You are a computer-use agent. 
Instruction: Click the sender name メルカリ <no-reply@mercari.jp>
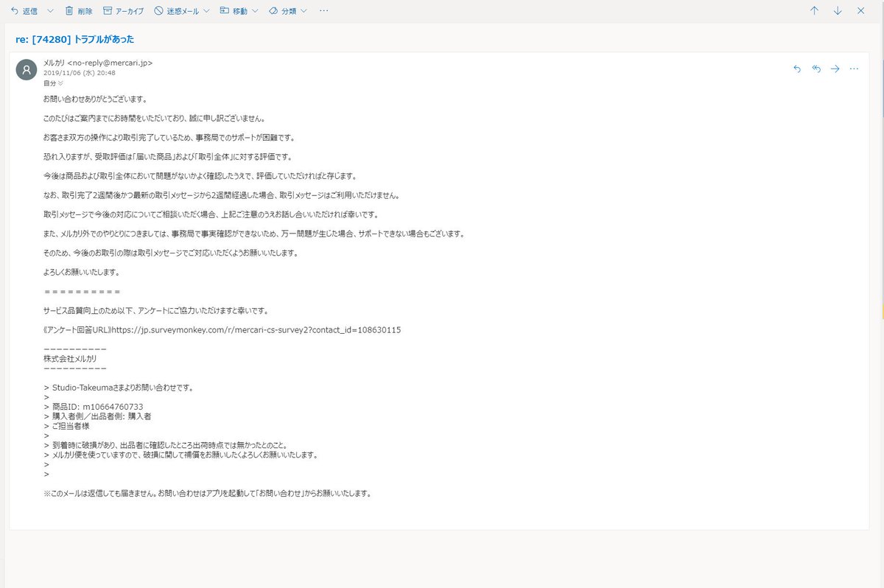[98, 63]
